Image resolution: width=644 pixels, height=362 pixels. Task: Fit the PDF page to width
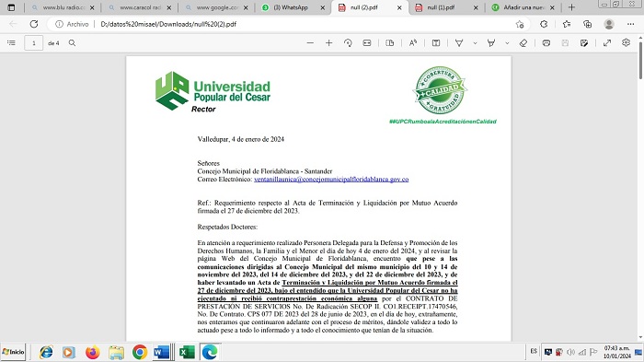tap(367, 42)
